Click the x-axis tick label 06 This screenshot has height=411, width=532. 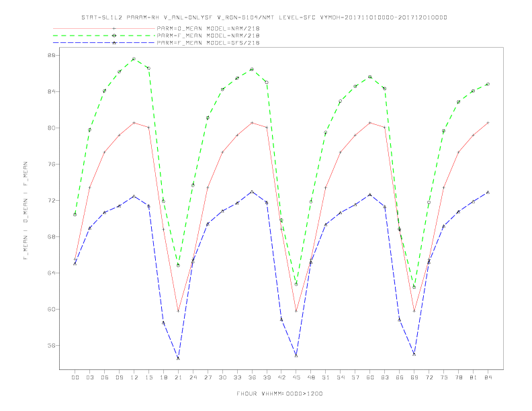[105, 377]
